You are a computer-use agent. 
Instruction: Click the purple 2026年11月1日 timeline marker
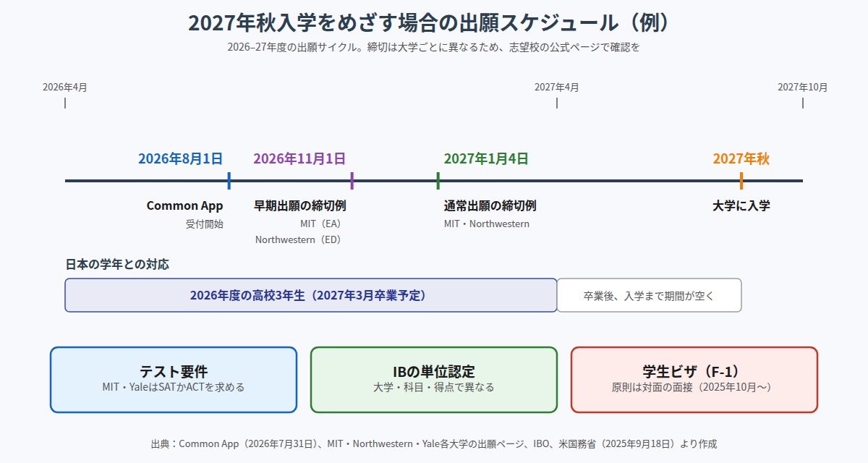coord(352,181)
